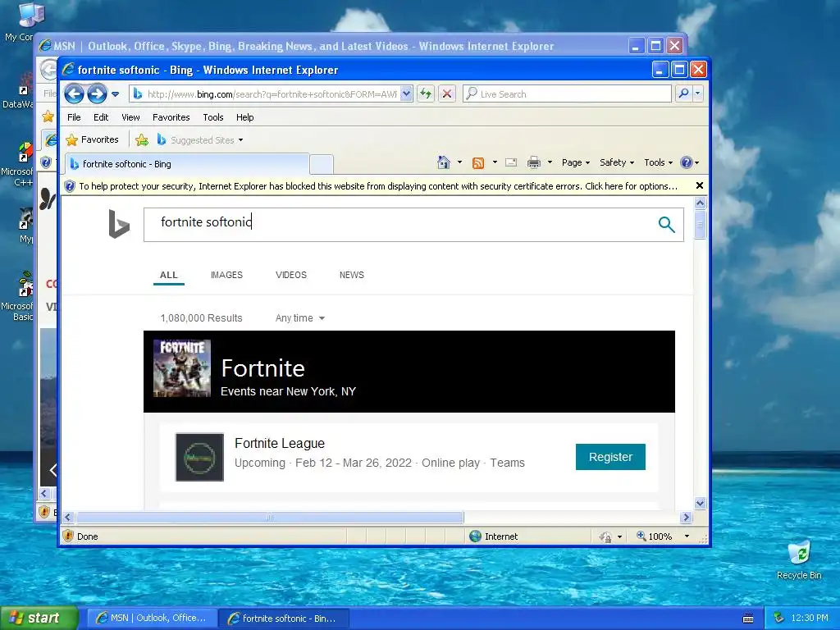Expand the feeds dropdown arrow
This screenshot has width=840, height=630.
point(495,162)
